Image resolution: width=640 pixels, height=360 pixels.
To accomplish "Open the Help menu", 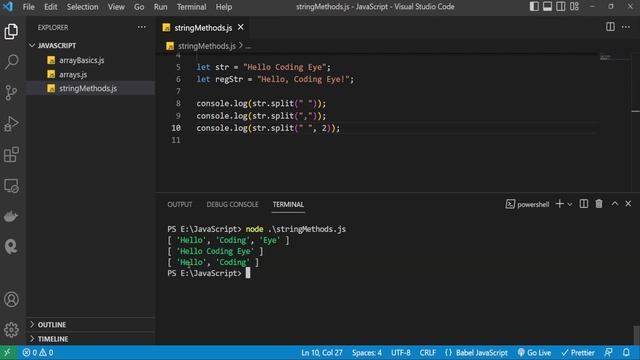I will 223,7.
